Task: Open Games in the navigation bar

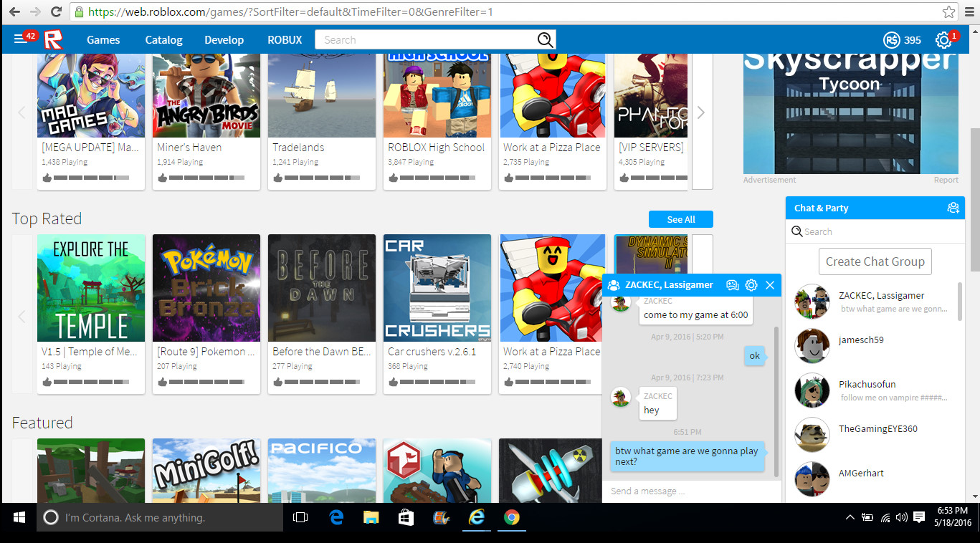Action: (103, 40)
